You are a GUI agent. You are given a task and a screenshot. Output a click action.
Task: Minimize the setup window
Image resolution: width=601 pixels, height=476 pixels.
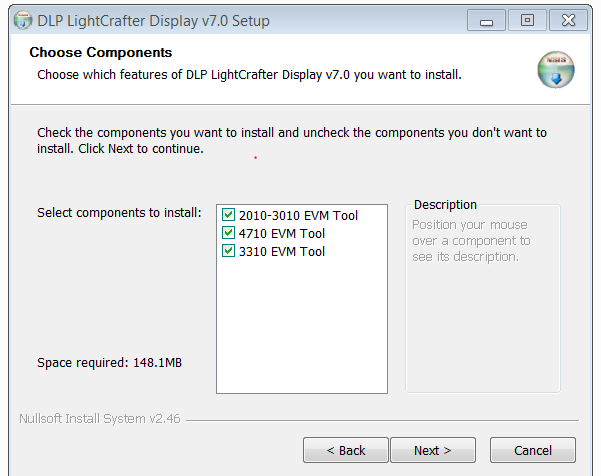click(x=486, y=20)
